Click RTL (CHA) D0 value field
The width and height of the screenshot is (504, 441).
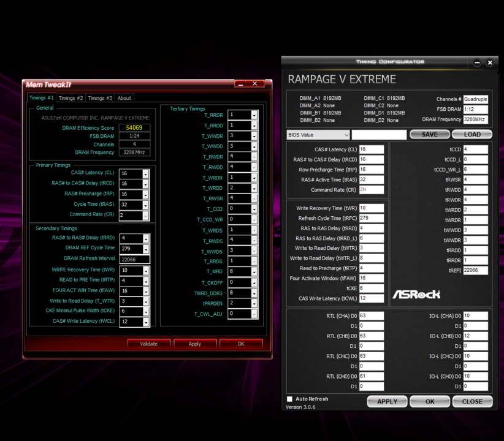[x=371, y=315]
